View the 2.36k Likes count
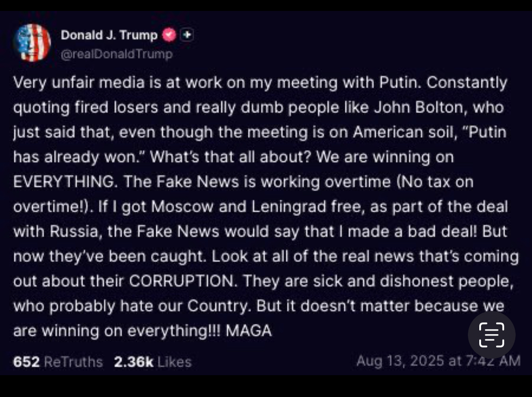This screenshot has height=397, width=532. 153,362
